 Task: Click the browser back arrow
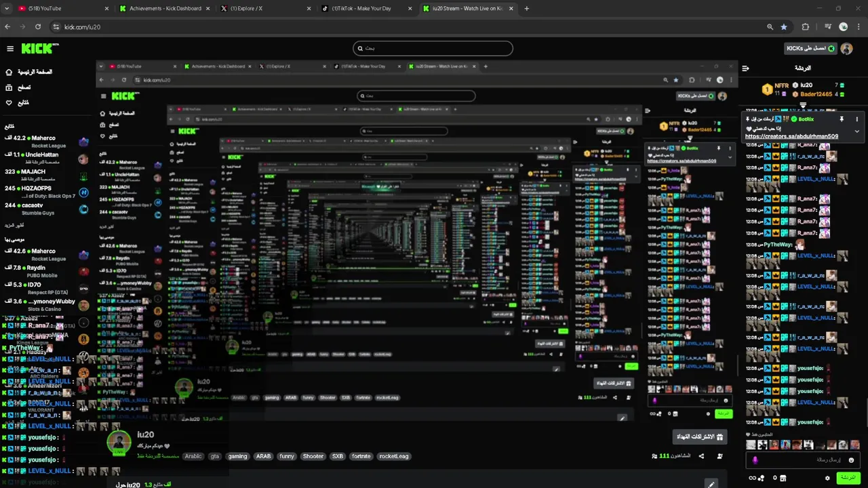click(7, 27)
